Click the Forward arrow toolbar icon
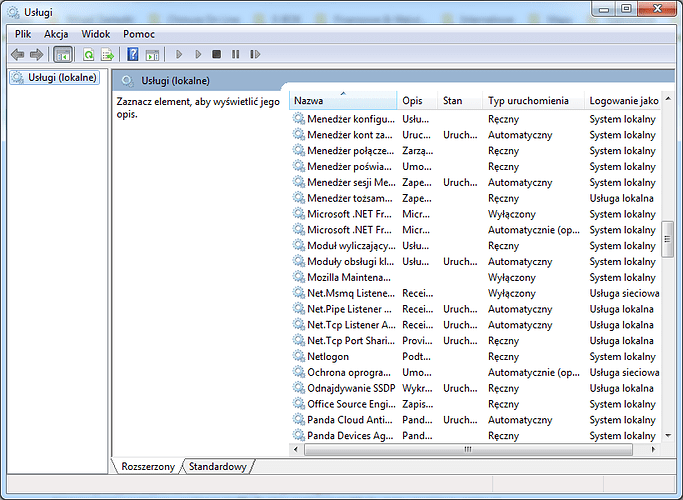Viewport: 683px width, 500px height. (x=37, y=54)
